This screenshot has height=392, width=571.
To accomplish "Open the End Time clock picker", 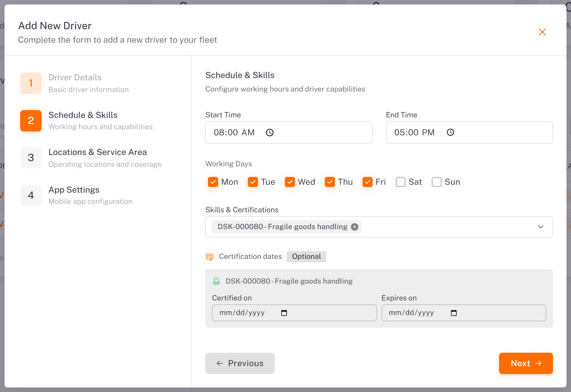I will [x=450, y=133].
